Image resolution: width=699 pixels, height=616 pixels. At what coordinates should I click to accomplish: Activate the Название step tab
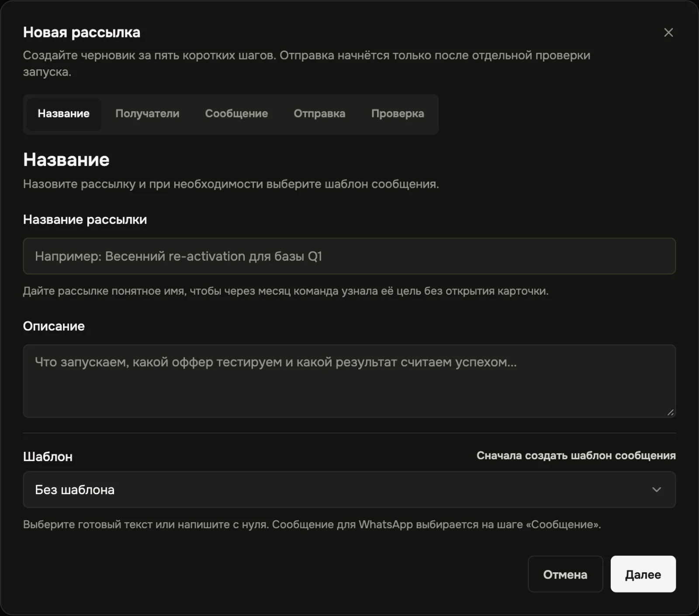coord(64,114)
